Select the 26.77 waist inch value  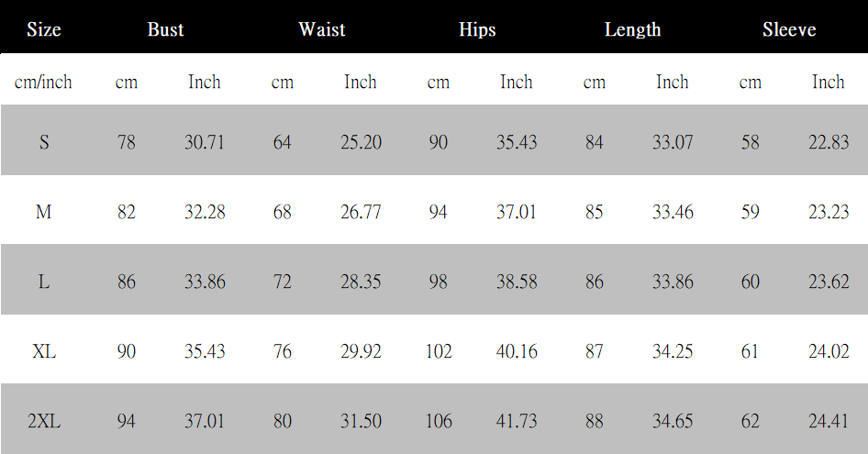click(x=361, y=212)
